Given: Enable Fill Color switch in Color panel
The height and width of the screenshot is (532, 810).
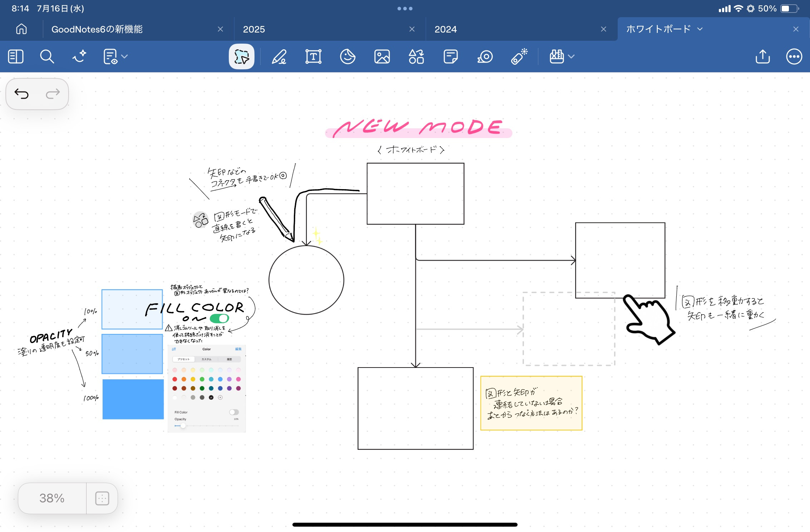Looking at the screenshot, I should [234, 412].
